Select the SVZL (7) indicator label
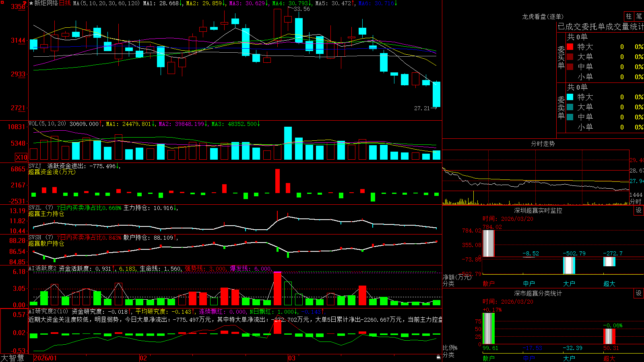The image size is (644, 362). pos(41,208)
